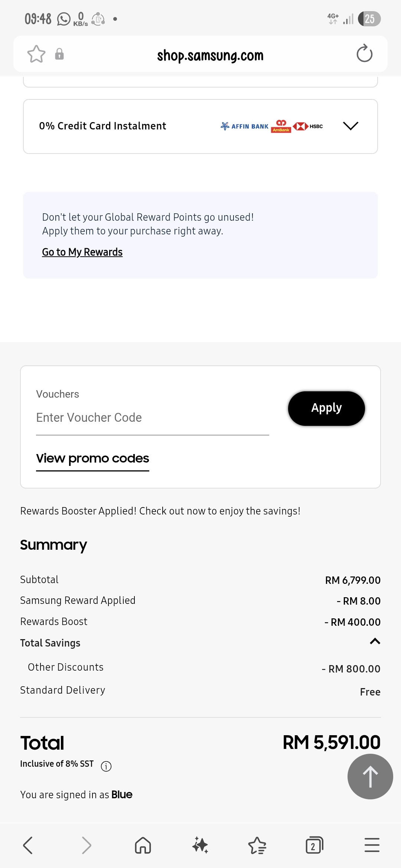Open the AI sparkle assistant icon
Screen dimensions: 401x868
click(x=200, y=845)
